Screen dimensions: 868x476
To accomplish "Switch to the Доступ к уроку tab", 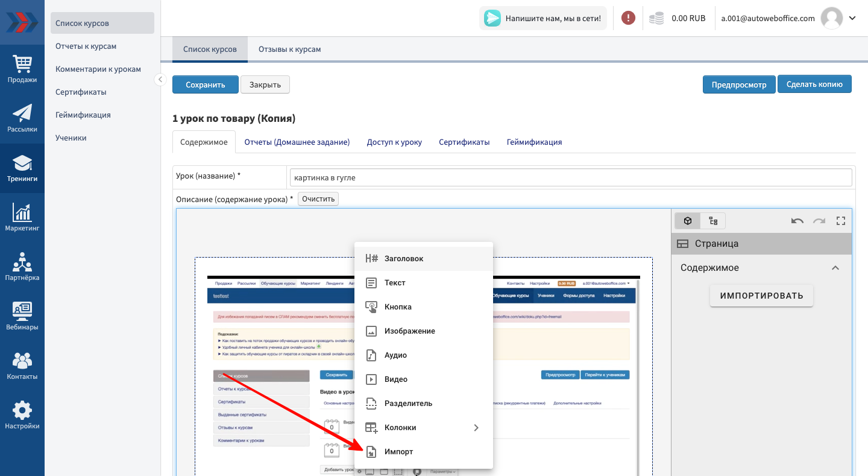I will [x=394, y=142].
